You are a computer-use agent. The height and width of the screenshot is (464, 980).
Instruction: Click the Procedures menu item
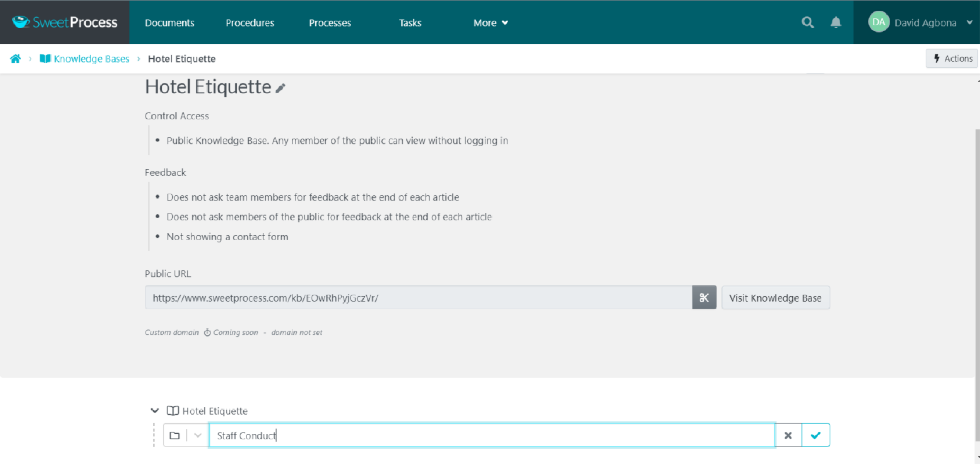(x=250, y=22)
